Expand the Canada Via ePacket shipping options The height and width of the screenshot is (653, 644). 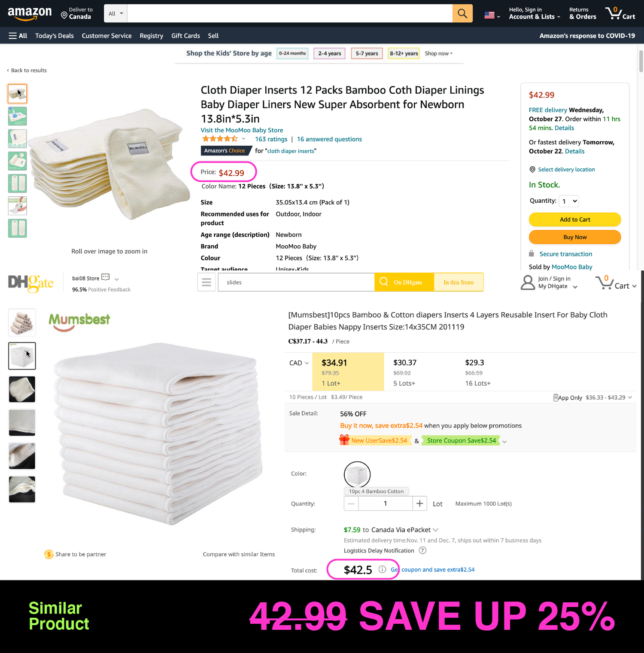tap(436, 530)
